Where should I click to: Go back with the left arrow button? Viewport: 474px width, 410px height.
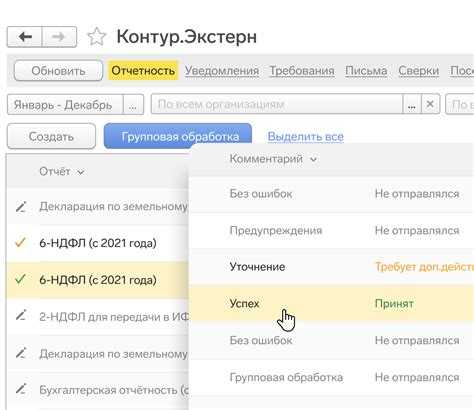[x=25, y=37]
